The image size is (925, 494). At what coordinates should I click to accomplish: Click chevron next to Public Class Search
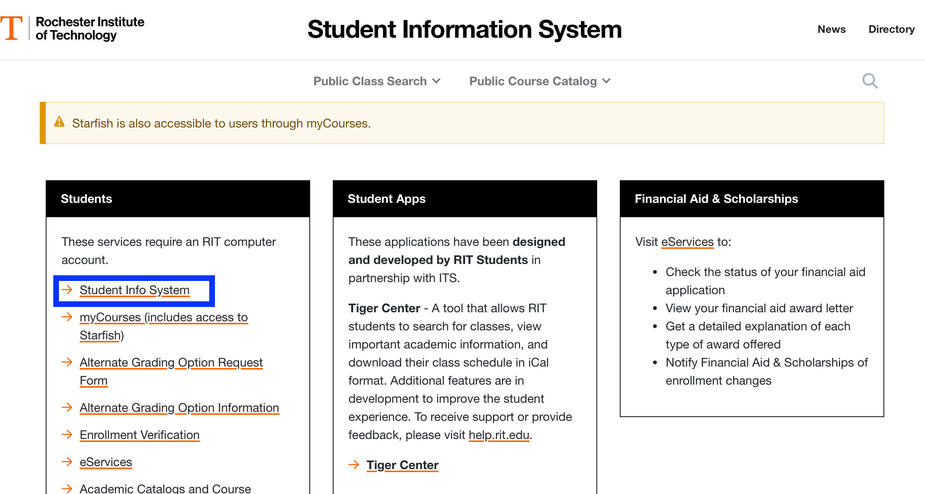point(437,81)
